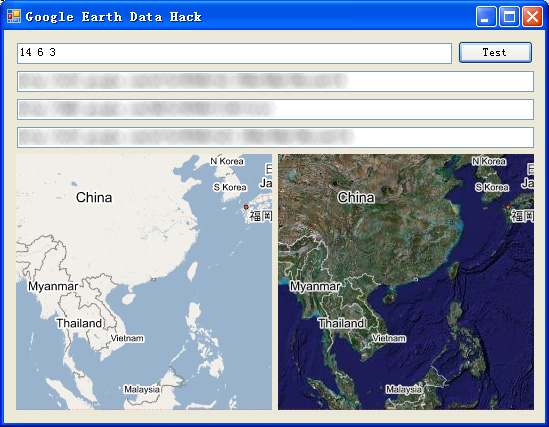Click N Korea label on the left road map

tap(227, 161)
